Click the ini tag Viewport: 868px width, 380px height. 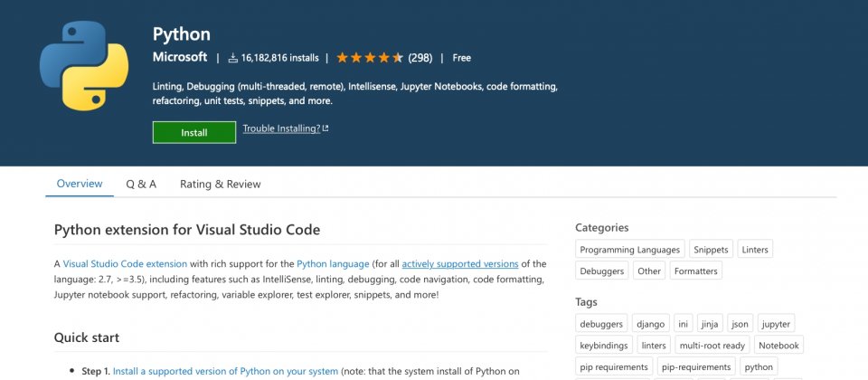[684, 324]
